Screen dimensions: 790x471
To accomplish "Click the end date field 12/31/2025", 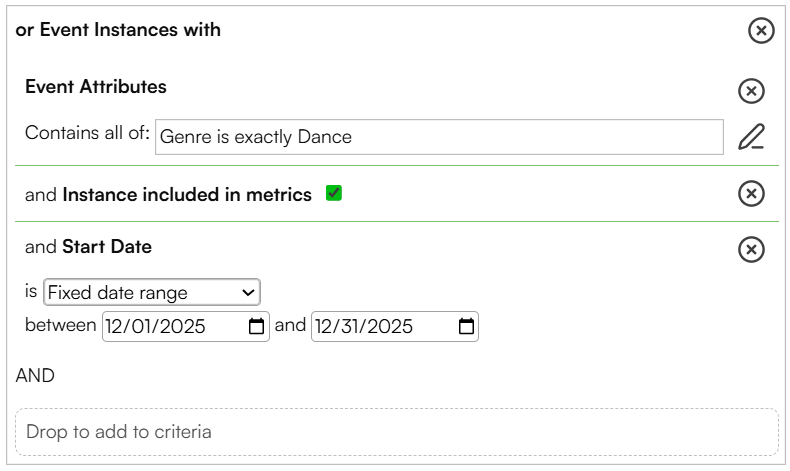I will pos(394,326).
